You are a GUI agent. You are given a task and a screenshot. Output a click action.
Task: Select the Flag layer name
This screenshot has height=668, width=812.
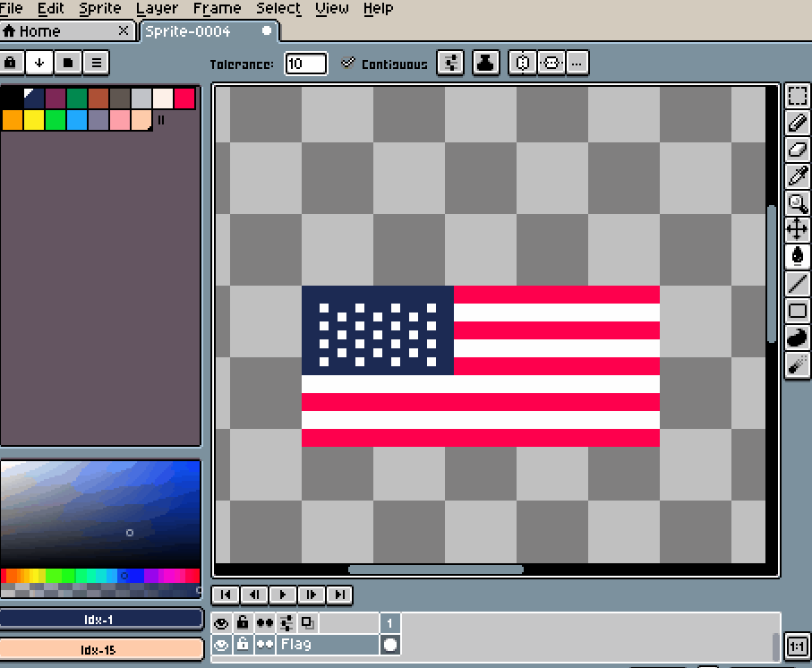tap(328, 645)
